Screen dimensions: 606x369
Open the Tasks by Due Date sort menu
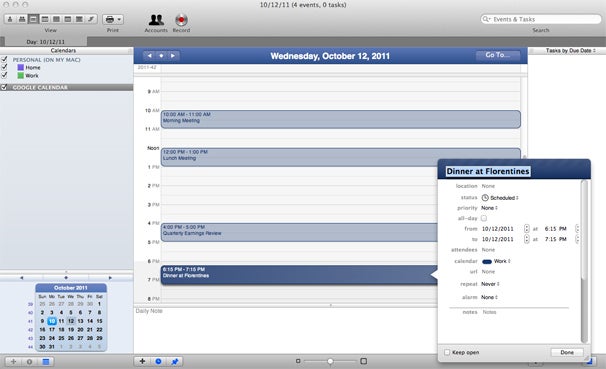coord(570,51)
